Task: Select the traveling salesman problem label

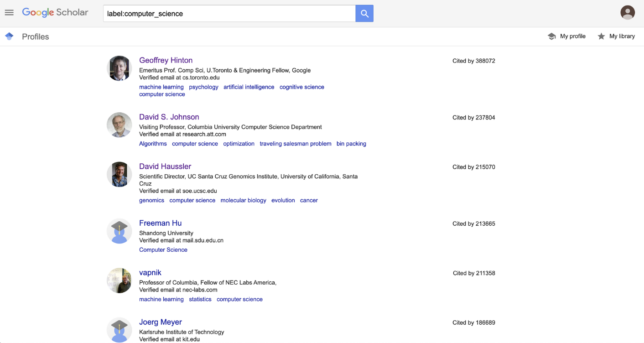Action: pyautogui.click(x=296, y=144)
